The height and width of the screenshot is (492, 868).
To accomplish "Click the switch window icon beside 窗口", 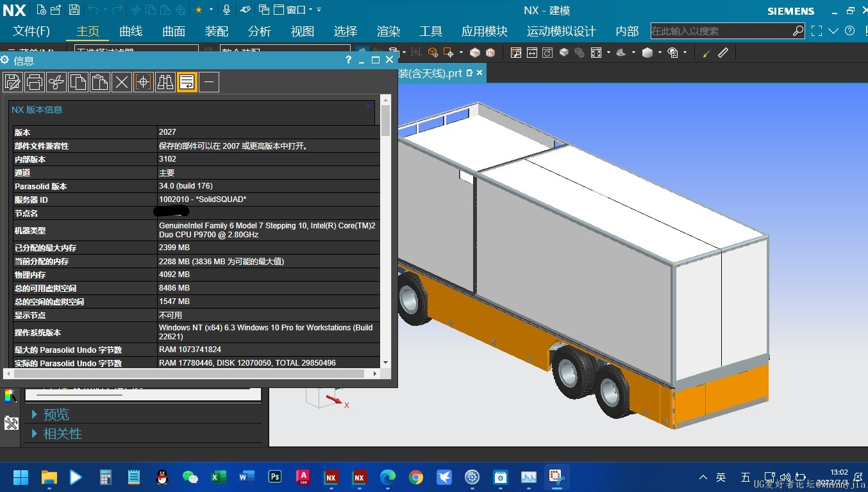I will pos(264,10).
